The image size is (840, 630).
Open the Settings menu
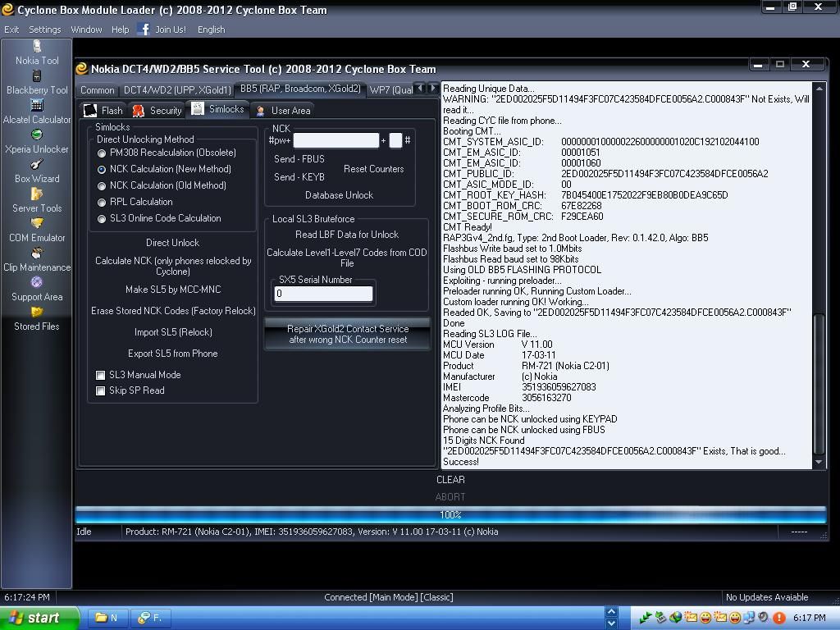[x=44, y=30]
